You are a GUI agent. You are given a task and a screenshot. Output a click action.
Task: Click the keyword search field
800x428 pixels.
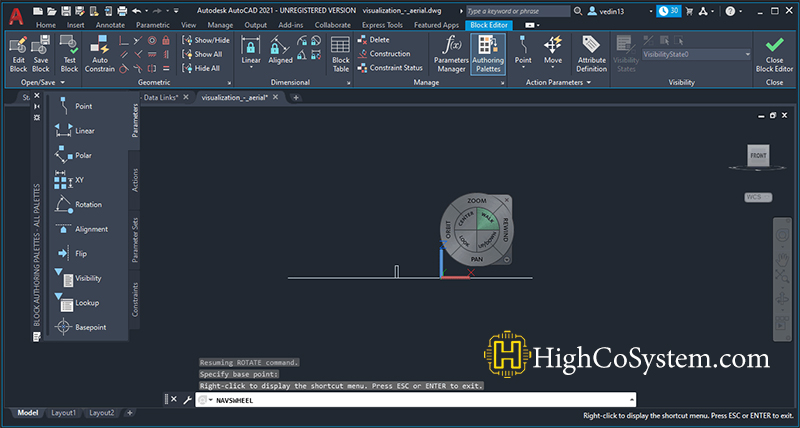pyautogui.click(x=518, y=11)
